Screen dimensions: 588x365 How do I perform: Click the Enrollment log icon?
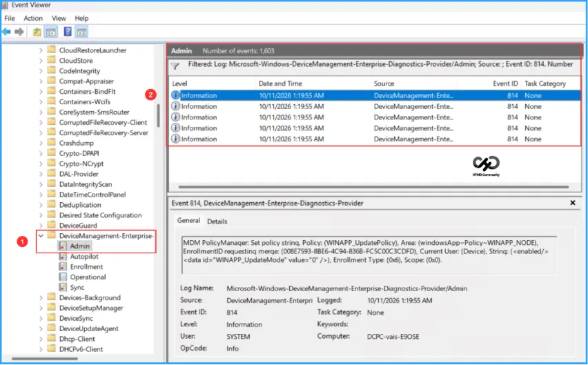coord(63,266)
